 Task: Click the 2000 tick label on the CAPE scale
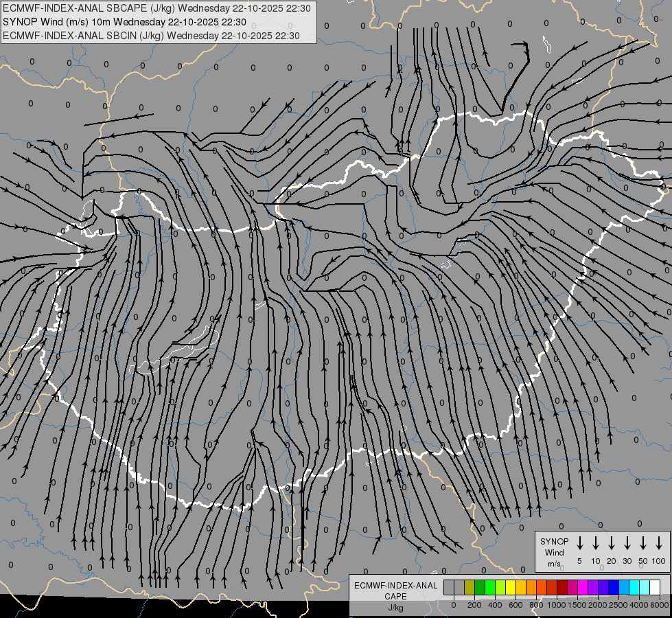coord(598,605)
